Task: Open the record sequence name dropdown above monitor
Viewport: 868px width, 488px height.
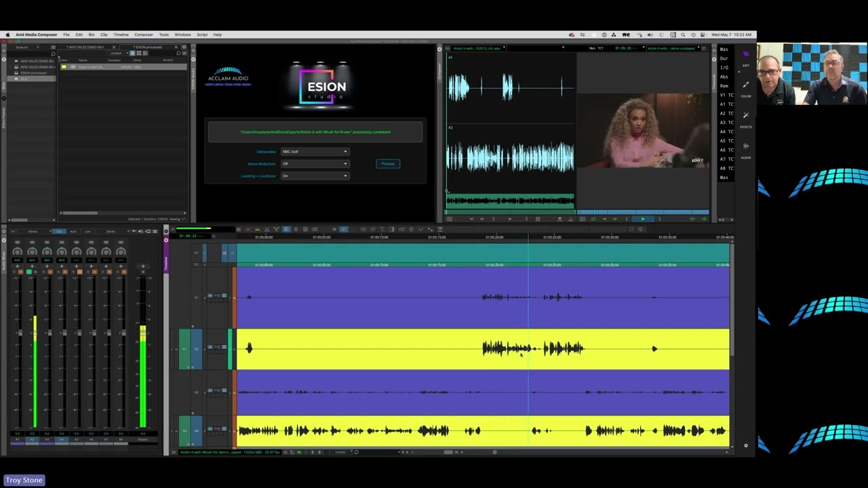Action: click(675, 48)
